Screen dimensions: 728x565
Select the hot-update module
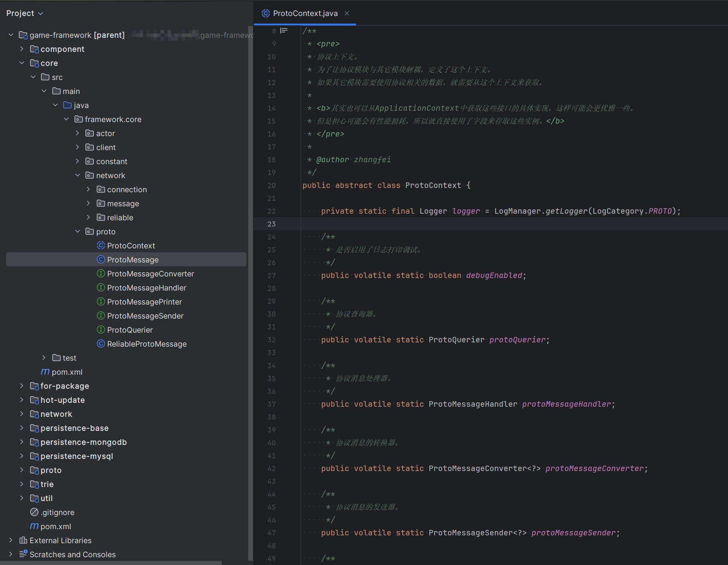pos(62,400)
